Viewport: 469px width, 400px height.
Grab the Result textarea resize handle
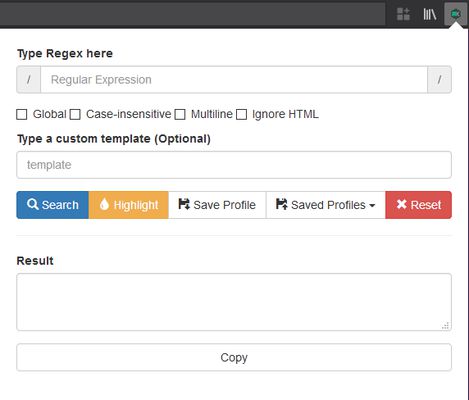(x=445, y=326)
